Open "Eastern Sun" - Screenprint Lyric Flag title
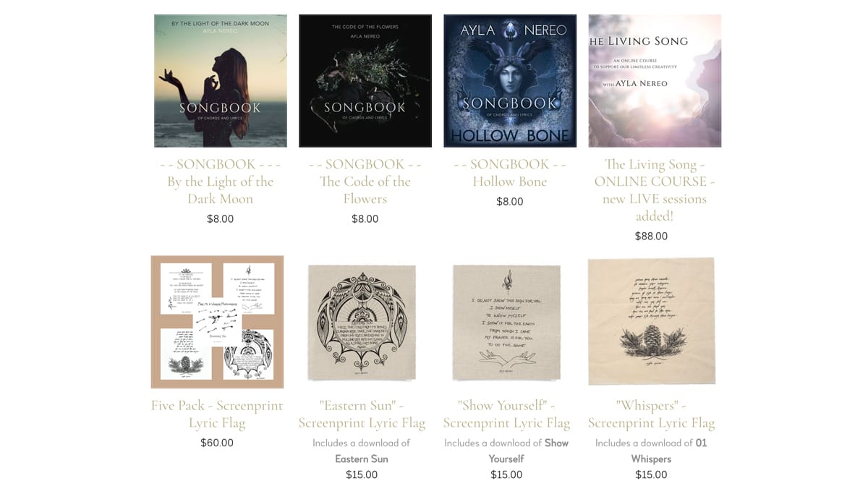868x494 pixels. tap(362, 414)
